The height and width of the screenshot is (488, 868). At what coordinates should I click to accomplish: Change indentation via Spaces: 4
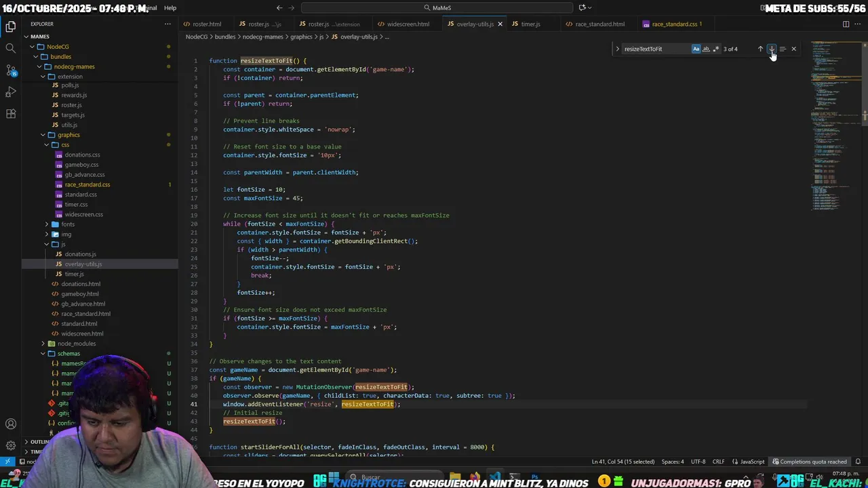coord(673,462)
